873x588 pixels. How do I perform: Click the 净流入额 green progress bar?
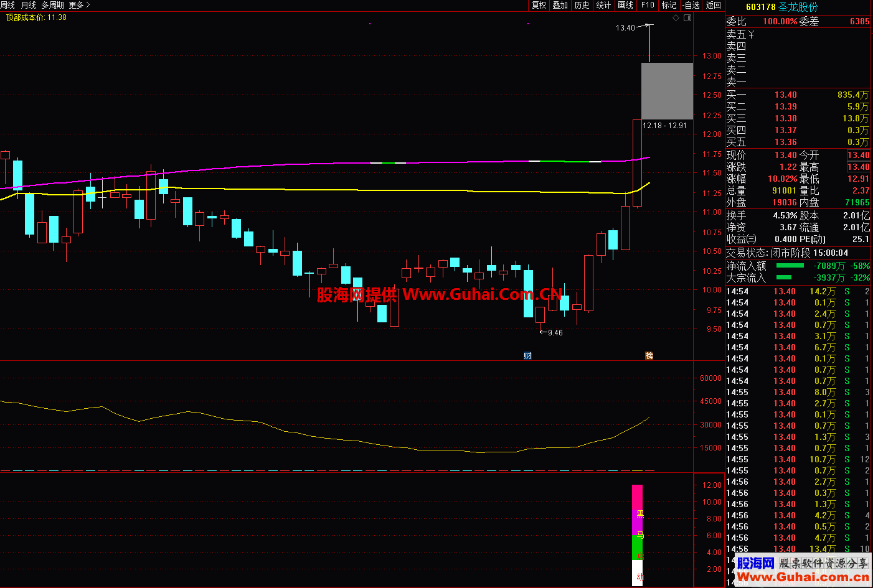790,266
